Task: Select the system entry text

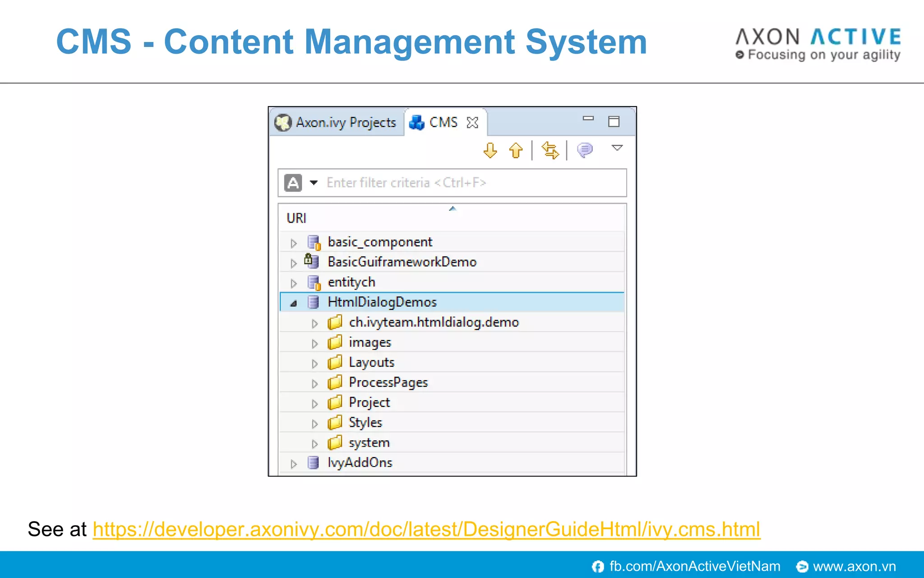Action: pyautogui.click(x=369, y=443)
